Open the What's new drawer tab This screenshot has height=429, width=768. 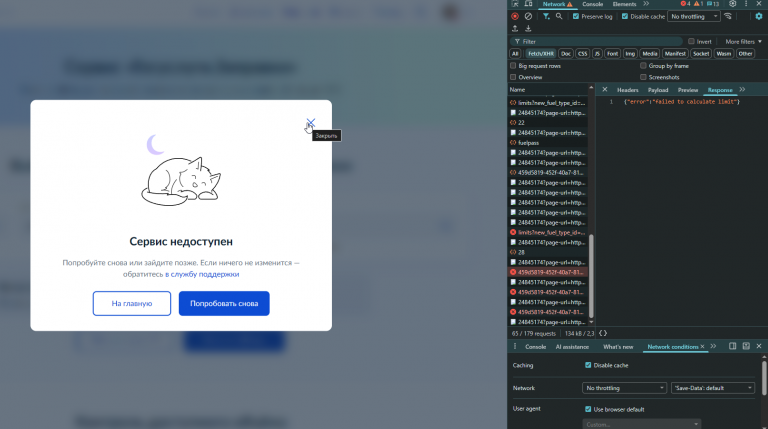pos(618,347)
